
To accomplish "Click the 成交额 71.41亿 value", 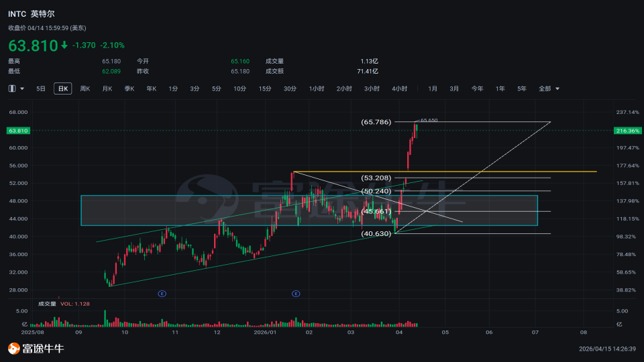I will (368, 72).
